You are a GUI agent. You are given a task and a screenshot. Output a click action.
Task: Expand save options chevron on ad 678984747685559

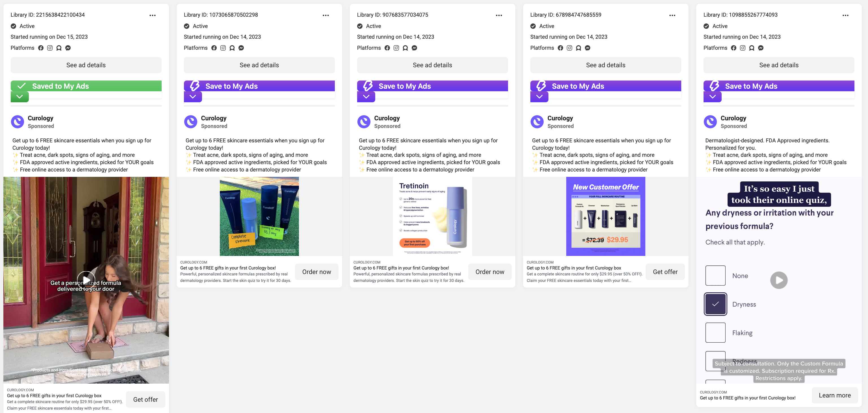[x=539, y=97]
